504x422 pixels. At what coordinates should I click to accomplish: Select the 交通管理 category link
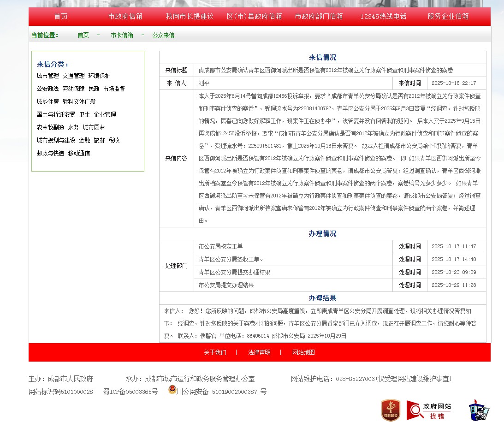(73, 76)
